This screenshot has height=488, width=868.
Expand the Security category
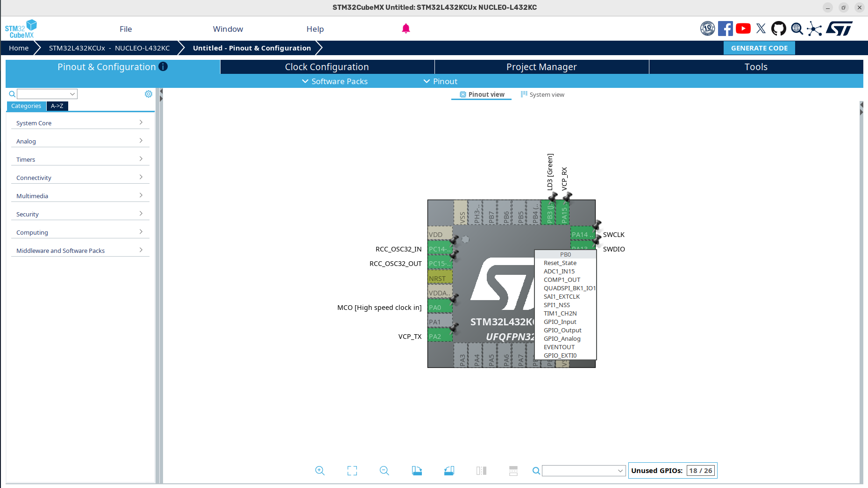(x=80, y=214)
